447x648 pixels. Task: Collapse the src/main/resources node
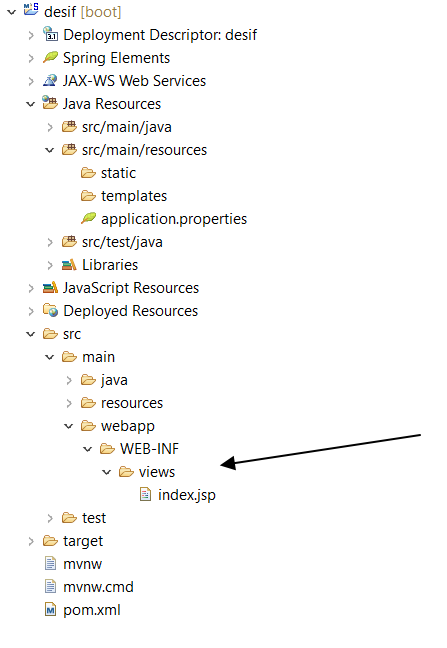[x=50, y=150]
